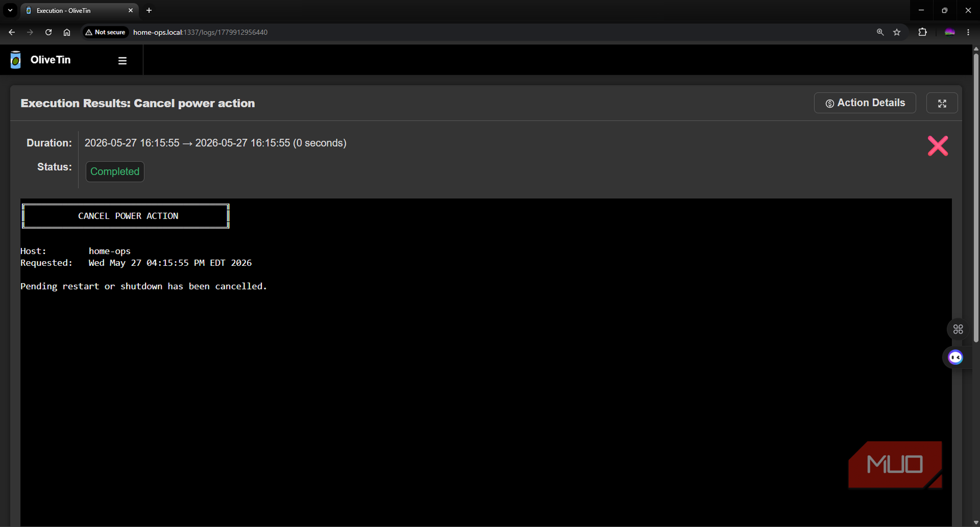Minimize the browser window
This screenshot has height=527, width=980.
click(921, 10)
